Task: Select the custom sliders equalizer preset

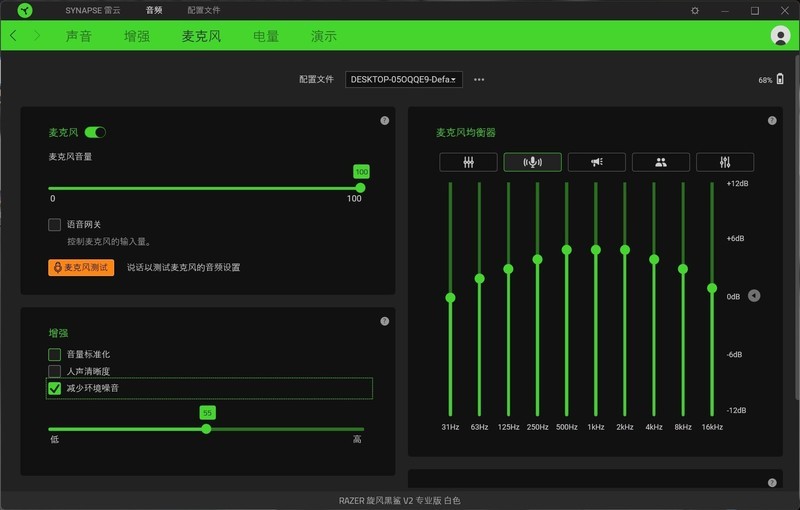Action: coord(725,162)
